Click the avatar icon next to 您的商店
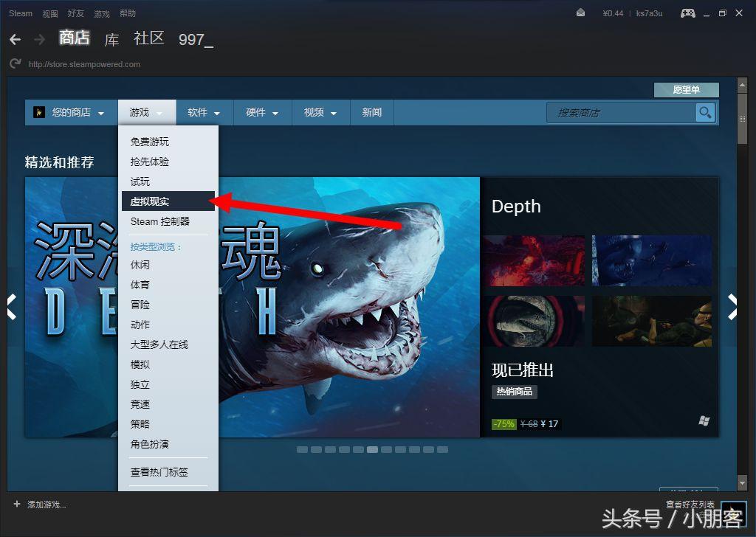 click(x=39, y=112)
